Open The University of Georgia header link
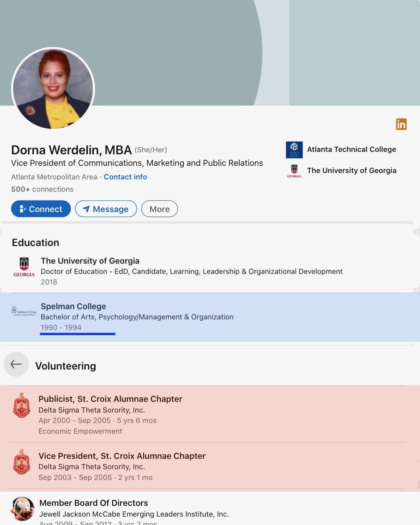420x525 pixels. (x=352, y=171)
